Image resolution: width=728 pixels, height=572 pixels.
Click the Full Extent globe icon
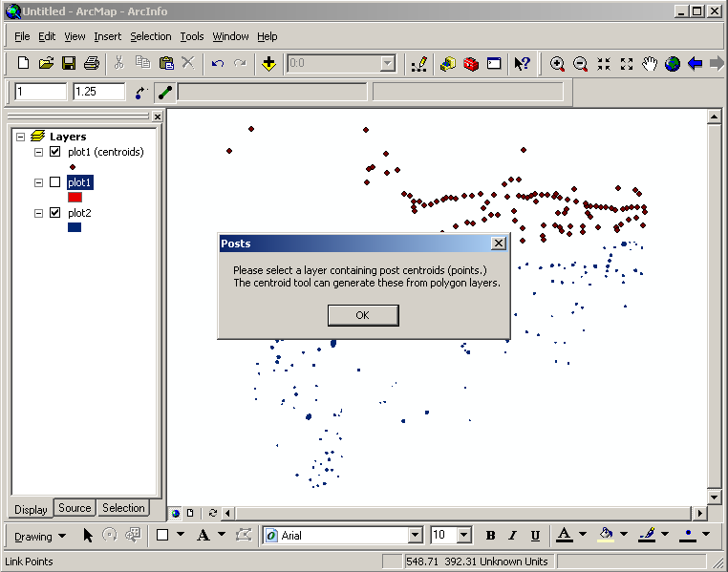point(673,63)
